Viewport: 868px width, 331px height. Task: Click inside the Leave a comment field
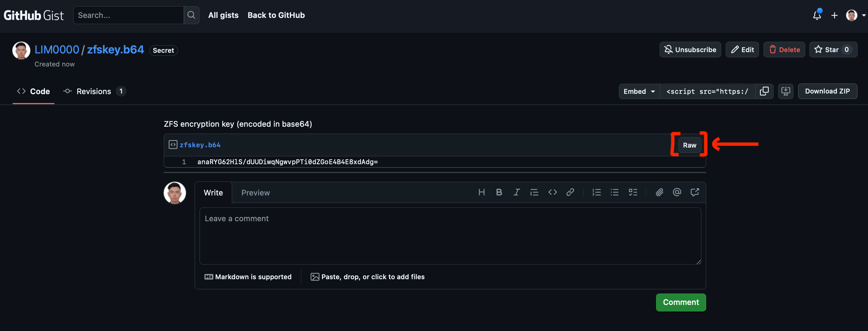point(450,236)
